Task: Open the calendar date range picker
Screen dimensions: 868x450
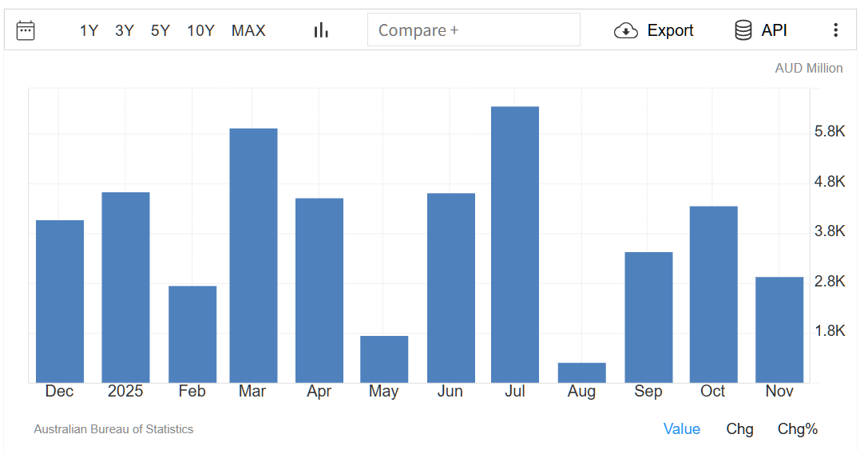Action: (26, 30)
